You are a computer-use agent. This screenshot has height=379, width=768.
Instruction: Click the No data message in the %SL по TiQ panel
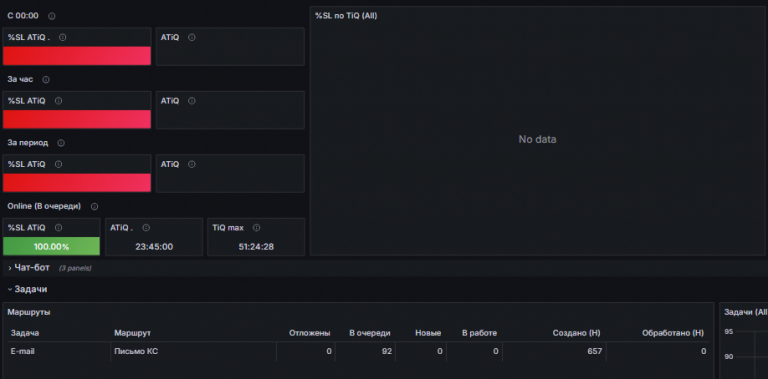pyautogui.click(x=537, y=140)
